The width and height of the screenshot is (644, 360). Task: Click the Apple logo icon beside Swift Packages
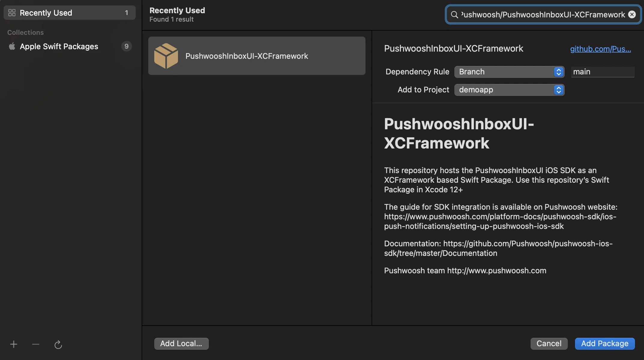[12, 46]
